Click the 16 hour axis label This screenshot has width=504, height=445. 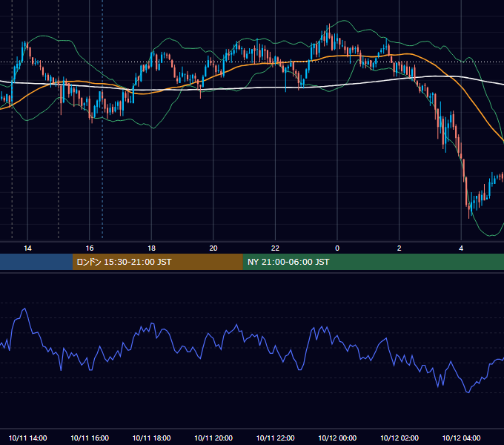(x=90, y=248)
